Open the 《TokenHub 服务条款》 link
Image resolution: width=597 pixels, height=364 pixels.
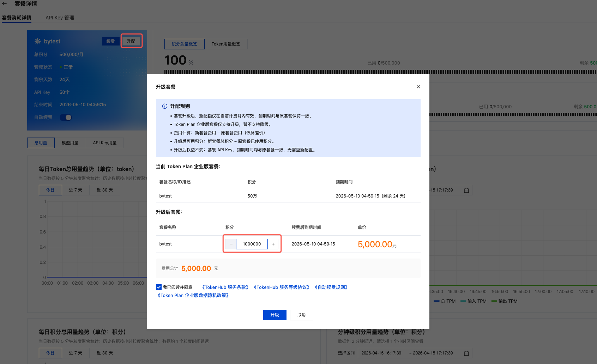(225, 287)
